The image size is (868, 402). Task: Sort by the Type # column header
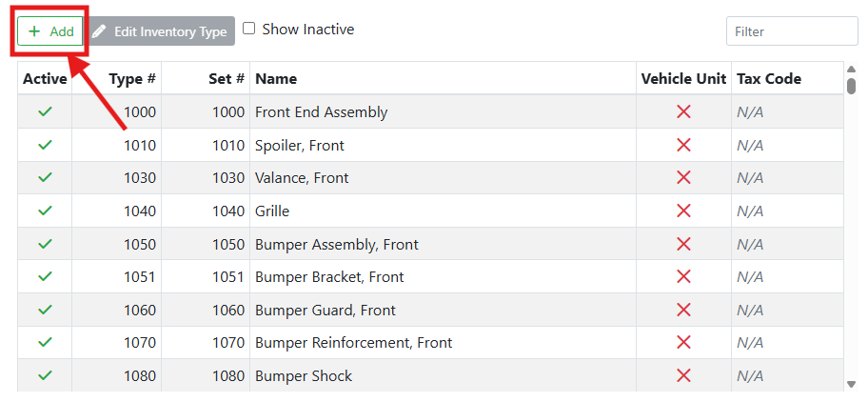click(132, 79)
